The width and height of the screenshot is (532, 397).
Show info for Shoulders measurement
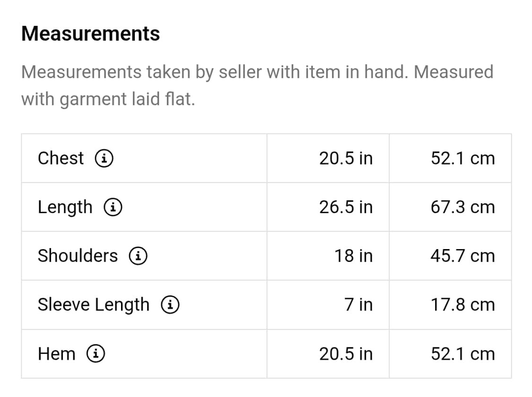pyautogui.click(x=138, y=256)
